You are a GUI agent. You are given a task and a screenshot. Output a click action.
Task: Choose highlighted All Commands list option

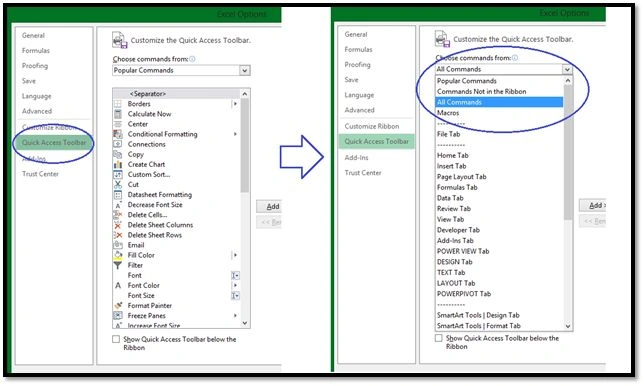499,102
